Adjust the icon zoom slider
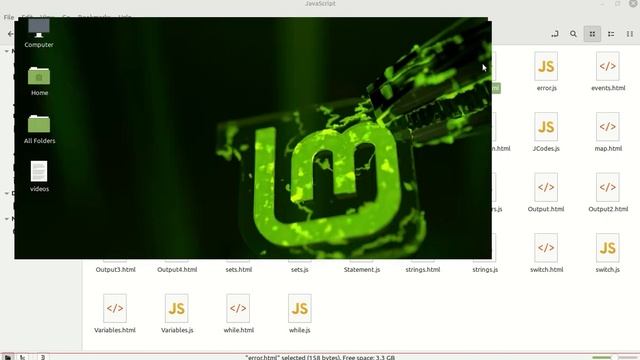Screen dimensions: 640x360 (x=616, y=358)
